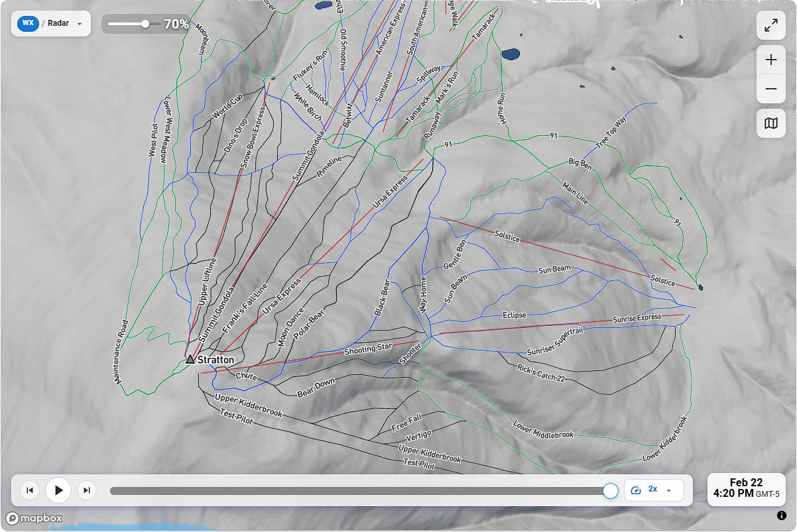Click the Lower Kidderbrook label
The height and width of the screenshot is (532, 797).
pyautogui.click(x=665, y=440)
